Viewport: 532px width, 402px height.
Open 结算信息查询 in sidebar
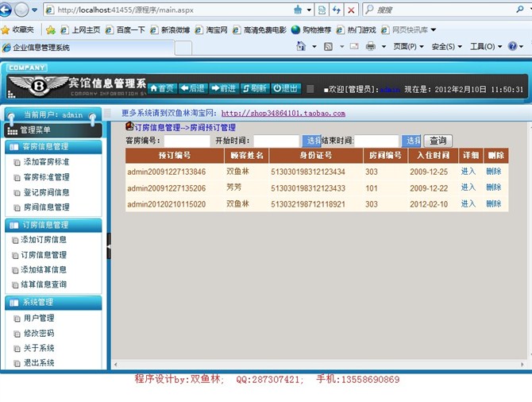tap(44, 284)
